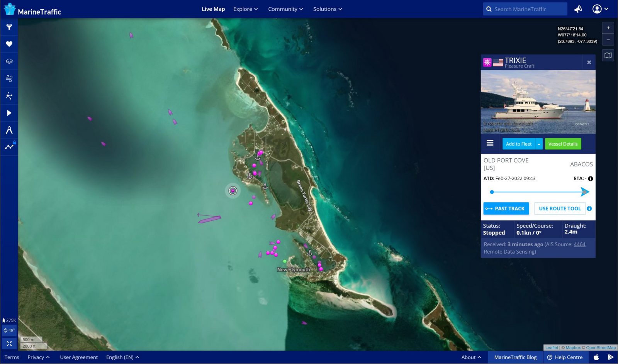Open the map style selector icon
Viewport: 618px width, 364px height.
pyautogui.click(x=608, y=56)
